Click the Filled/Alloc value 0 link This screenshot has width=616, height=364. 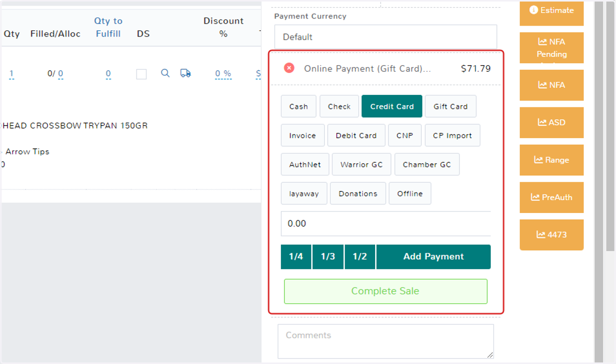[x=61, y=74]
